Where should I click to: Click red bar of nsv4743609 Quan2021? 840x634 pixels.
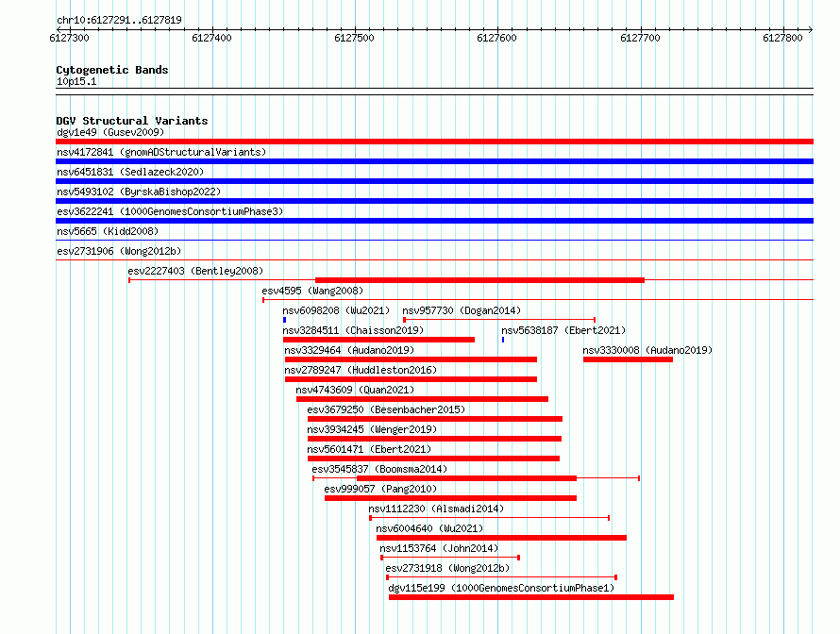pos(422,399)
